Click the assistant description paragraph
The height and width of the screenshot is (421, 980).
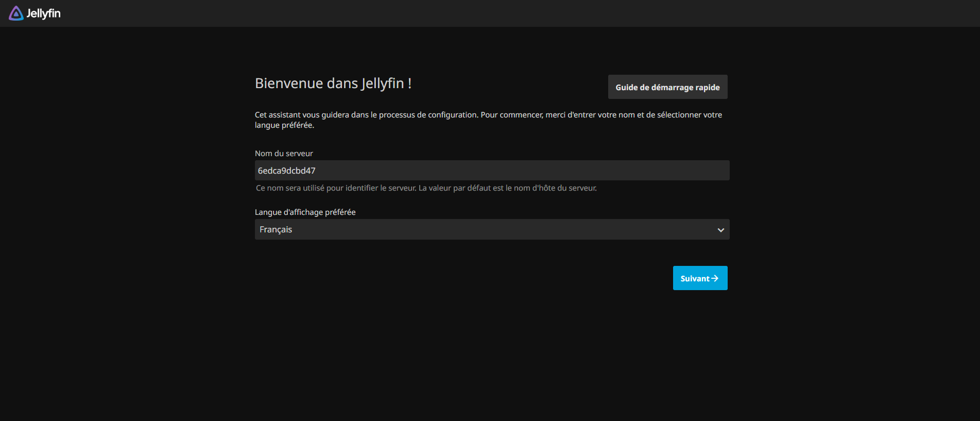(488, 120)
